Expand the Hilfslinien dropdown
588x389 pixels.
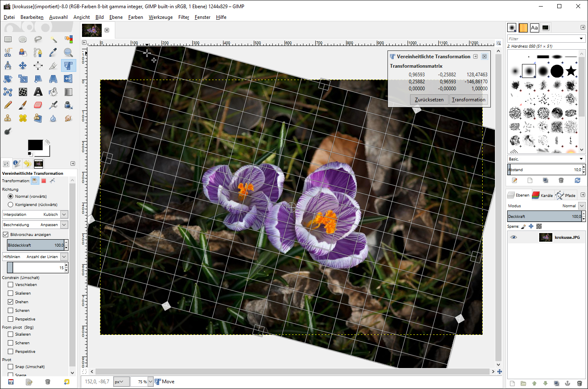point(64,257)
